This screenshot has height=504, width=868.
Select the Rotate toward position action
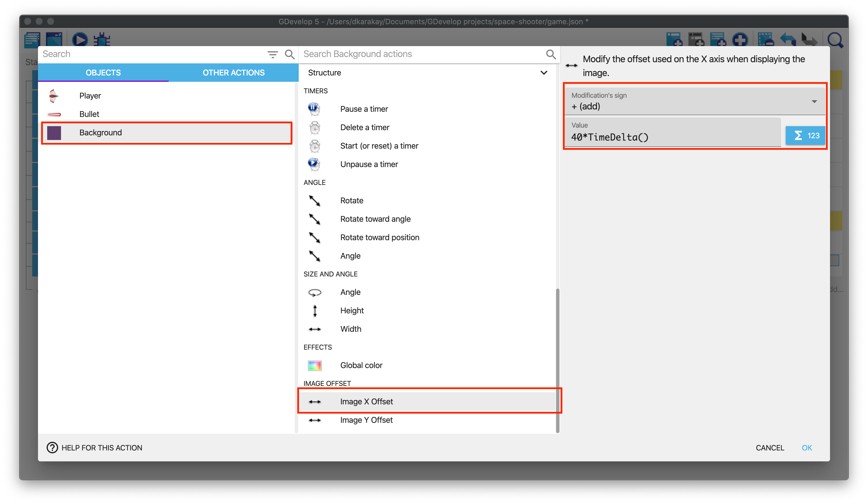coord(379,238)
